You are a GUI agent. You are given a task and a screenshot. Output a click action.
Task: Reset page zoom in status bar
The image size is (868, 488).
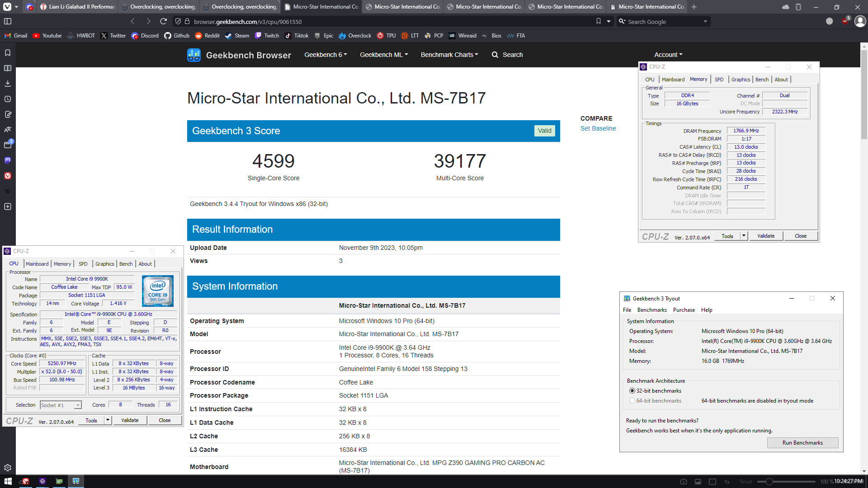tap(745, 482)
